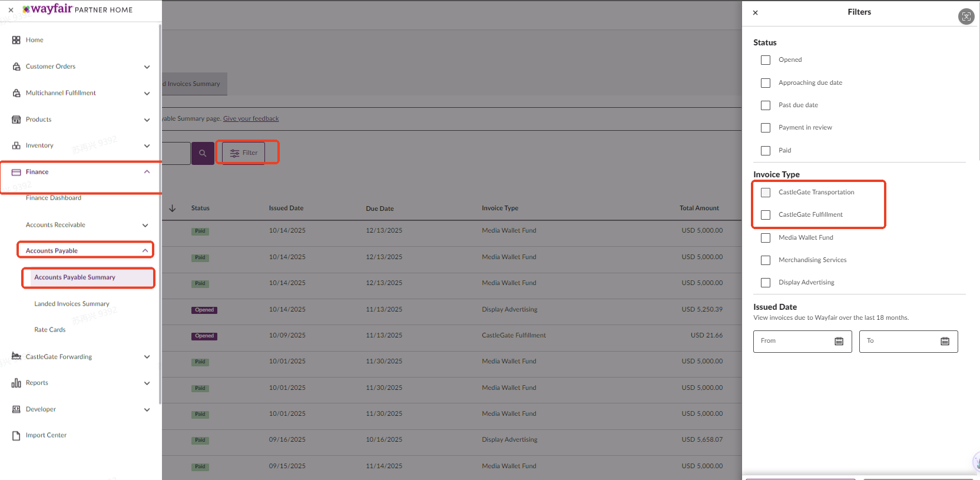Open the Import Center menu item

46,435
